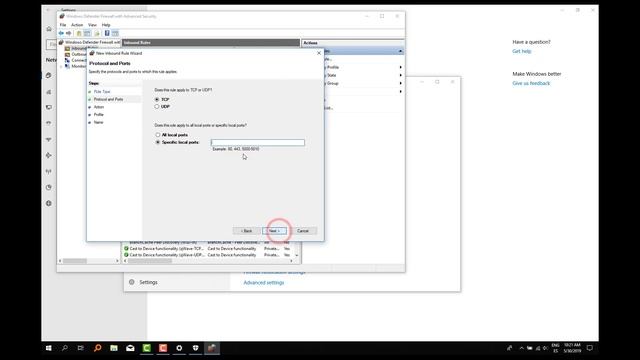Click the volume icon in system tray

[x=545, y=348]
